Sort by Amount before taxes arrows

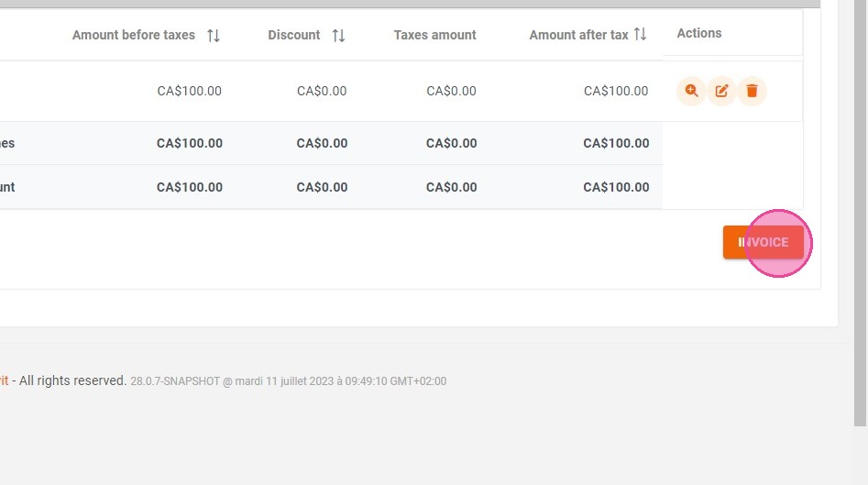pos(214,36)
